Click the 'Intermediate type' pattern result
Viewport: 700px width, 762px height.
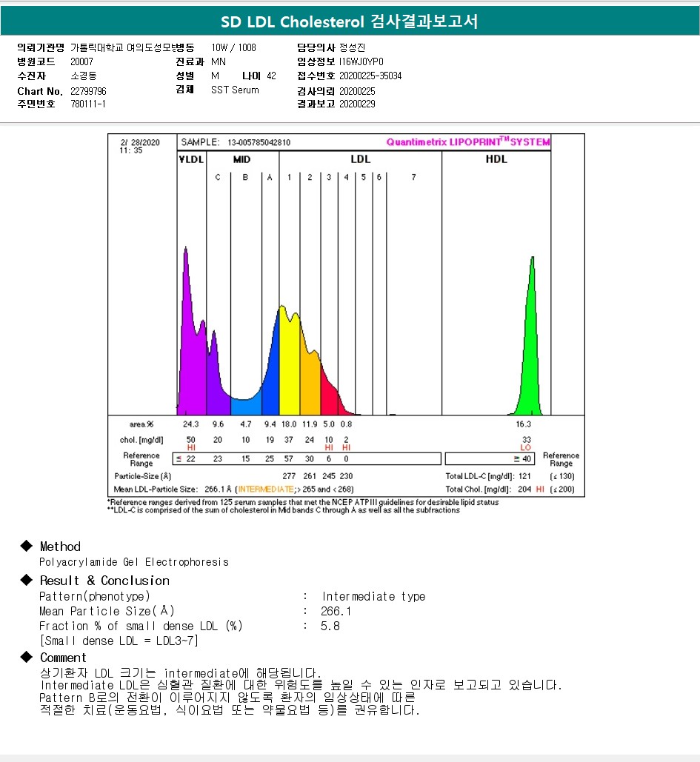point(373,597)
